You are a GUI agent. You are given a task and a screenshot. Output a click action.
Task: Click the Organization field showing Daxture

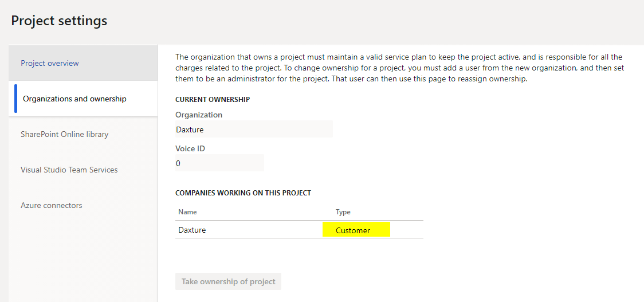(254, 130)
